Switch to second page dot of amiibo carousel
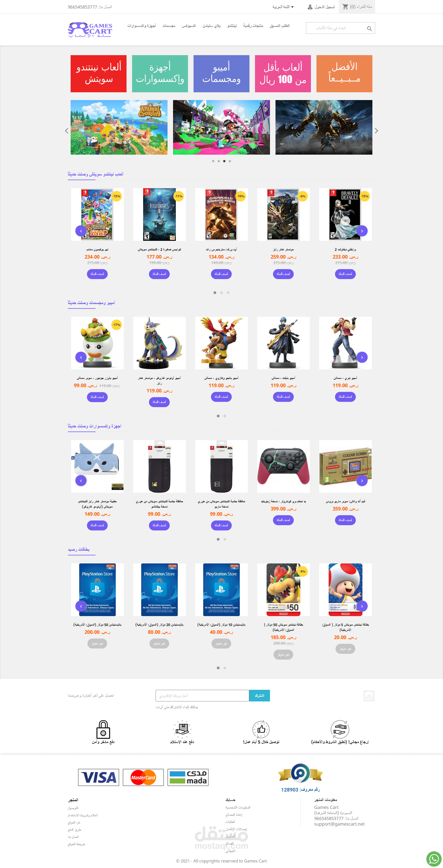The image size is (443, 868). (225, 416)
